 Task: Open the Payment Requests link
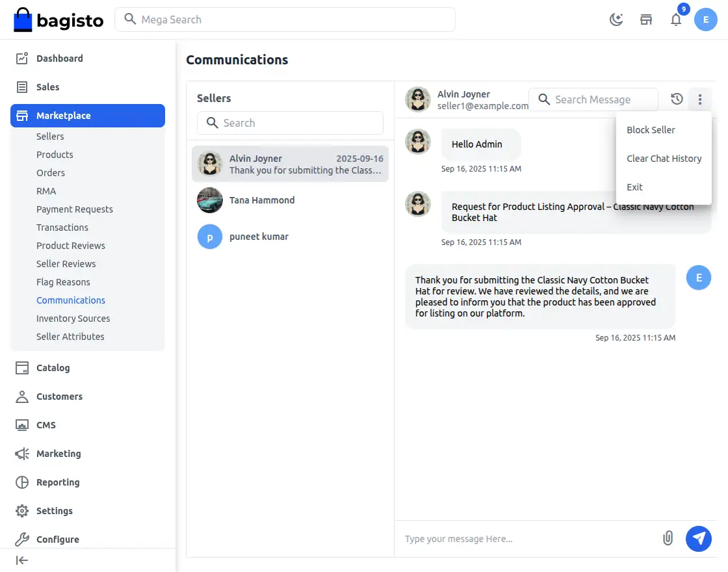coord(75,209)
